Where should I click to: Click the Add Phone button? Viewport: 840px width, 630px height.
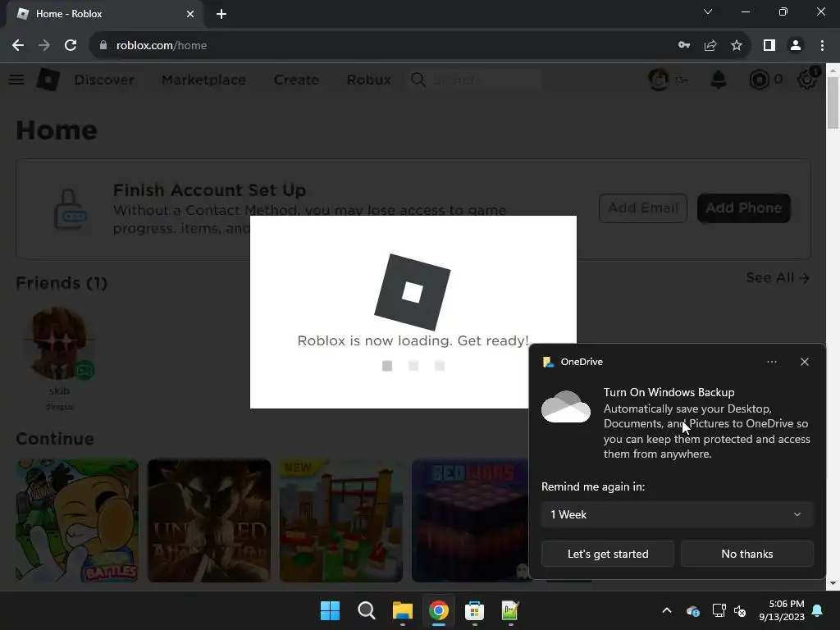(x=743, y=208)
